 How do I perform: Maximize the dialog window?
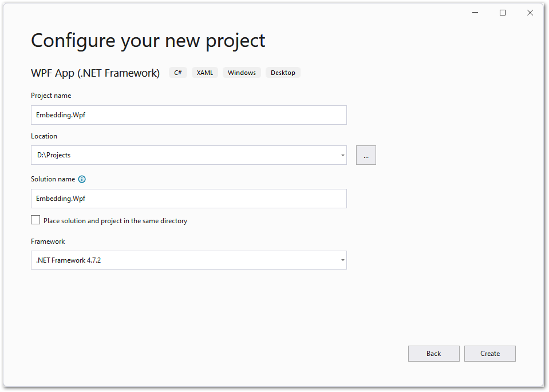pyautogui.click(x=502, y=12)
